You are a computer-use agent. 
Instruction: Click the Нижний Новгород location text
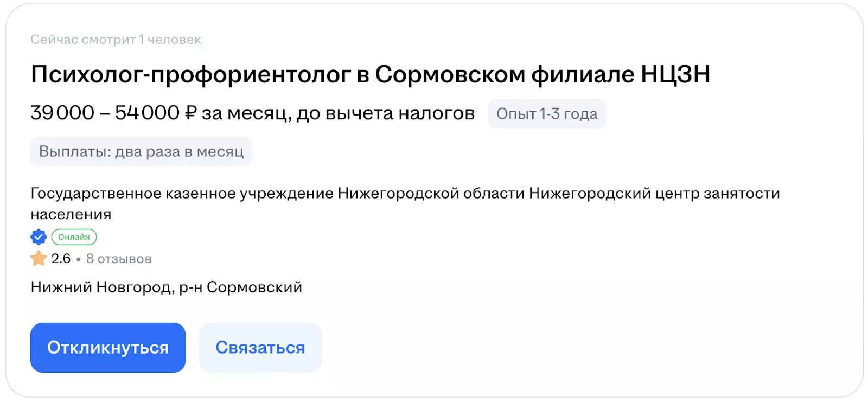[x=102, y=287]
